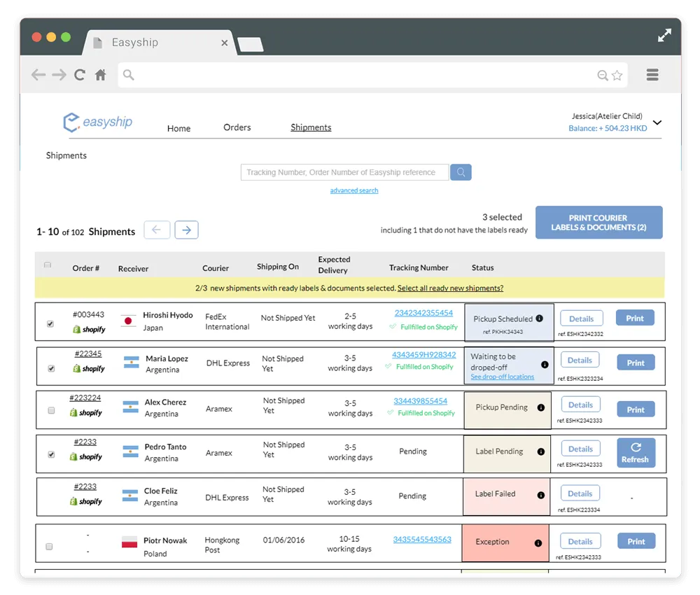Viewport: 700px width, 595px height.
Task: Print label for Alex Cherez shipment
Action: [636, 409]
